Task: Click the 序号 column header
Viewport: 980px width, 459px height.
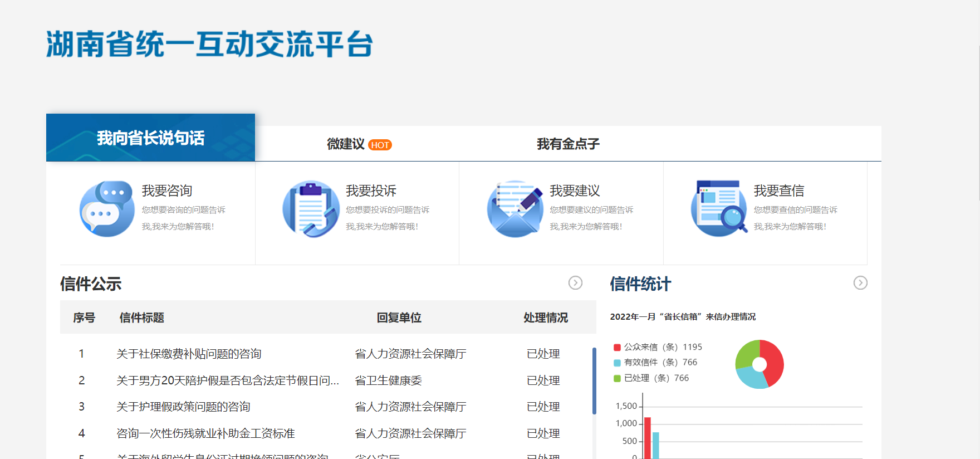Action: [84, 318]
